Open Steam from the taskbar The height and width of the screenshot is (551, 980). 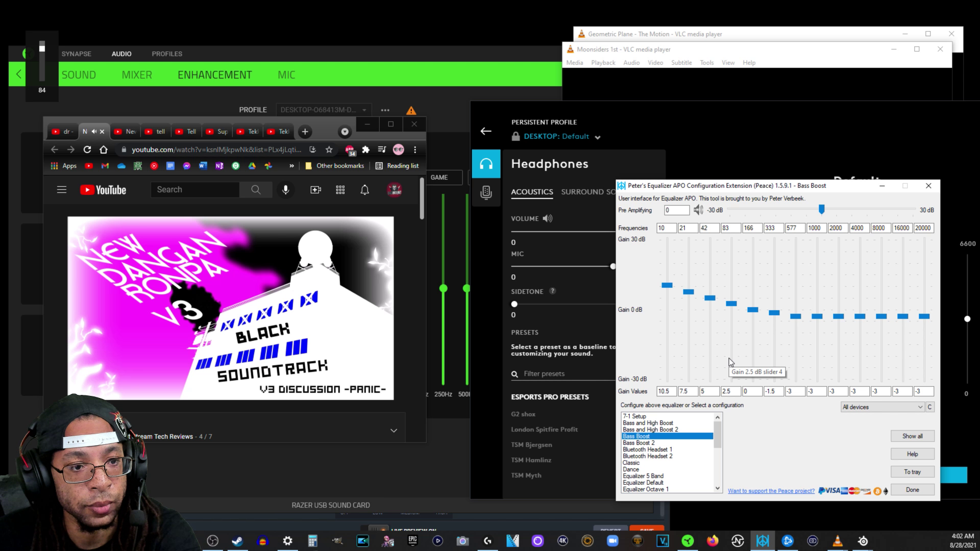237,541
